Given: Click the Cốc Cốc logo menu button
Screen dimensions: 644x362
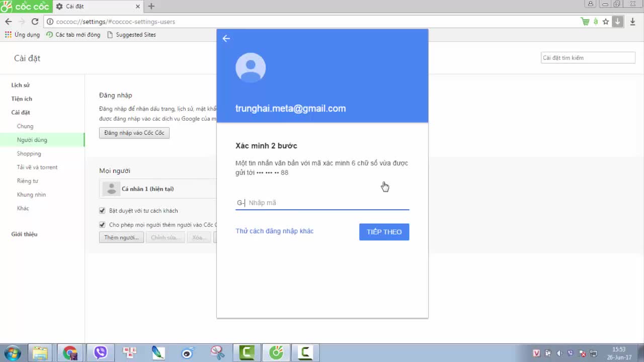Looking at the screenshot, I should point(25,7).
